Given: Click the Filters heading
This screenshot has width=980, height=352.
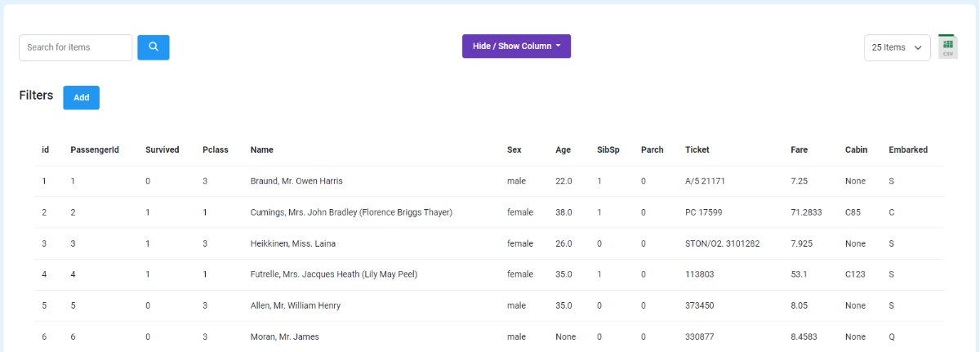Looking at the screenshot, I should (x=36, y=96).
